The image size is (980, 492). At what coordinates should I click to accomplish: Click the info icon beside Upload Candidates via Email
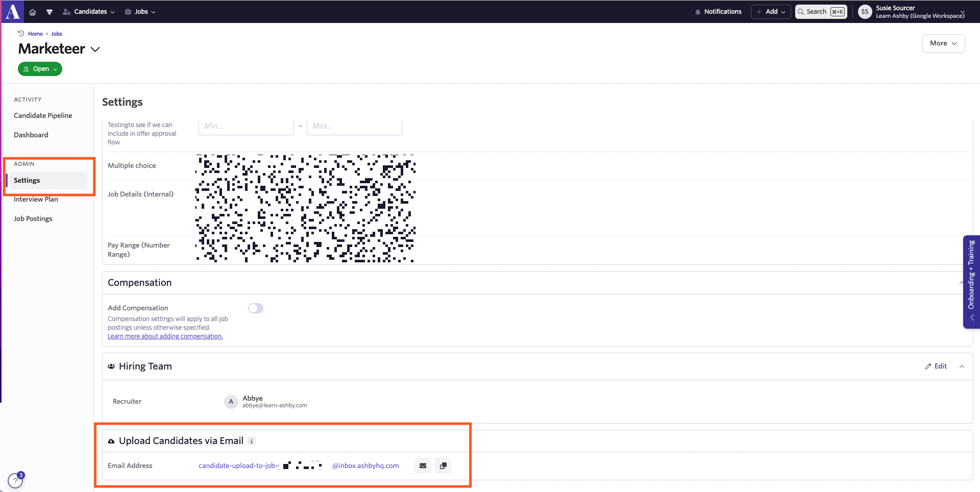click(252, 441)
